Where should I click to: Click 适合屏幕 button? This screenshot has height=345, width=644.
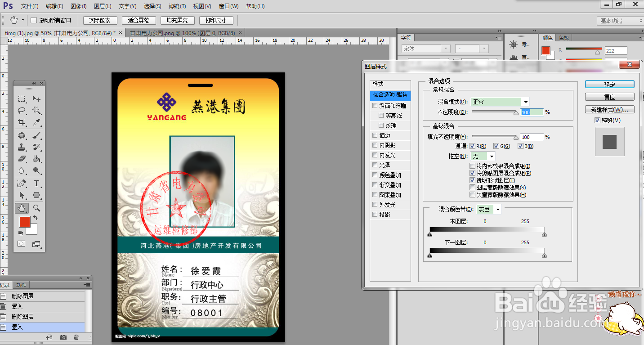pyautogui.click(x=139, y=20)
